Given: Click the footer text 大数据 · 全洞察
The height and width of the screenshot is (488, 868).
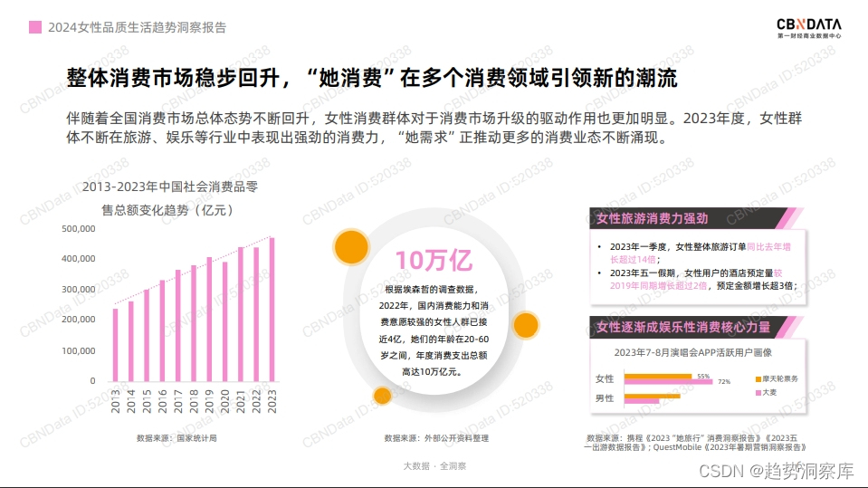Looking at the screenshot, I should pyautogui.click(x=434, y=466).
